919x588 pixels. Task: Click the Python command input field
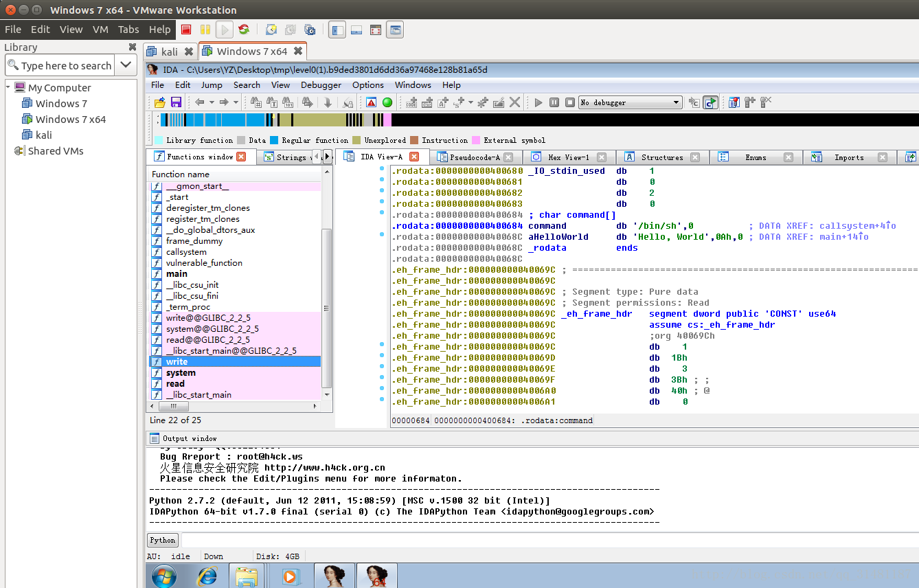(549, 541)
